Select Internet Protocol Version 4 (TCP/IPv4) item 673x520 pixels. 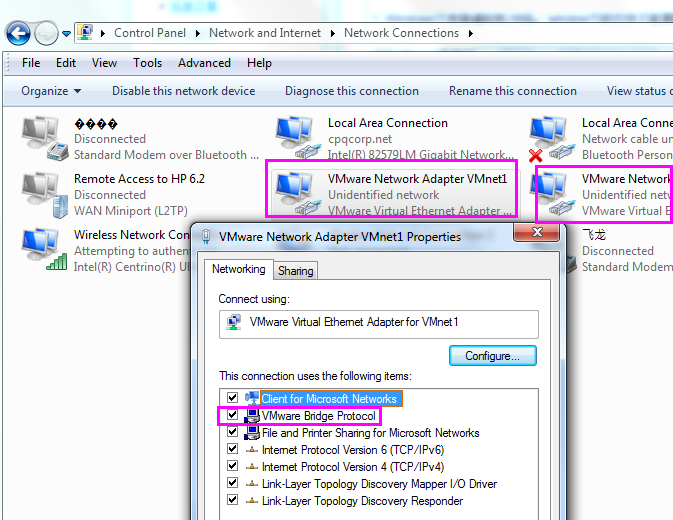(353, 467)
